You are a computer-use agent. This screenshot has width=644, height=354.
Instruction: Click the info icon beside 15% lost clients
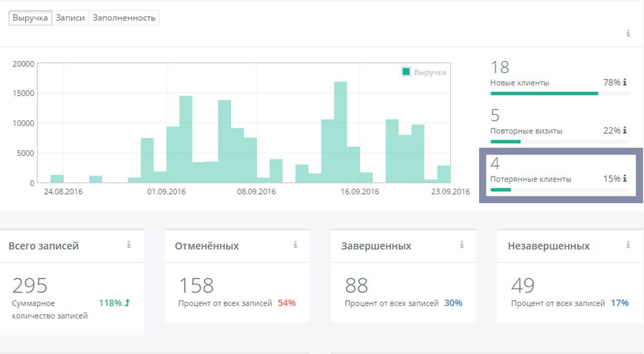click(625, 179)
